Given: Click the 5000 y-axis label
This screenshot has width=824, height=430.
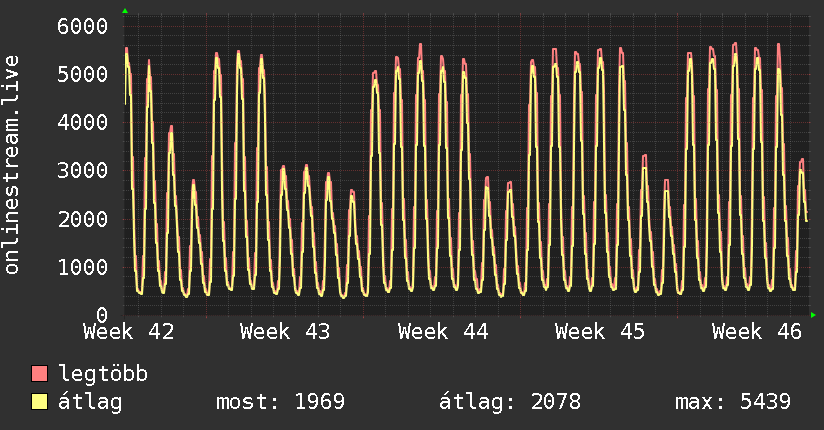Looking at the screenshot, I should 83,74.
